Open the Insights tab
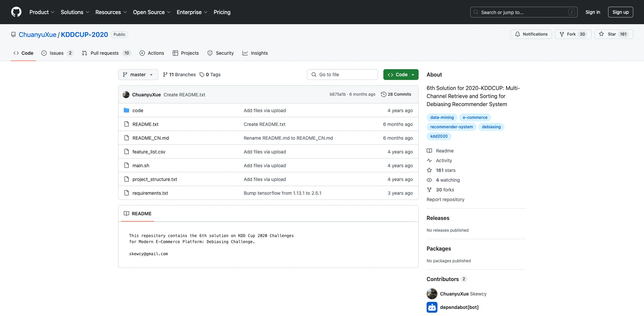 pyautogui.click(x=255, y=53)
